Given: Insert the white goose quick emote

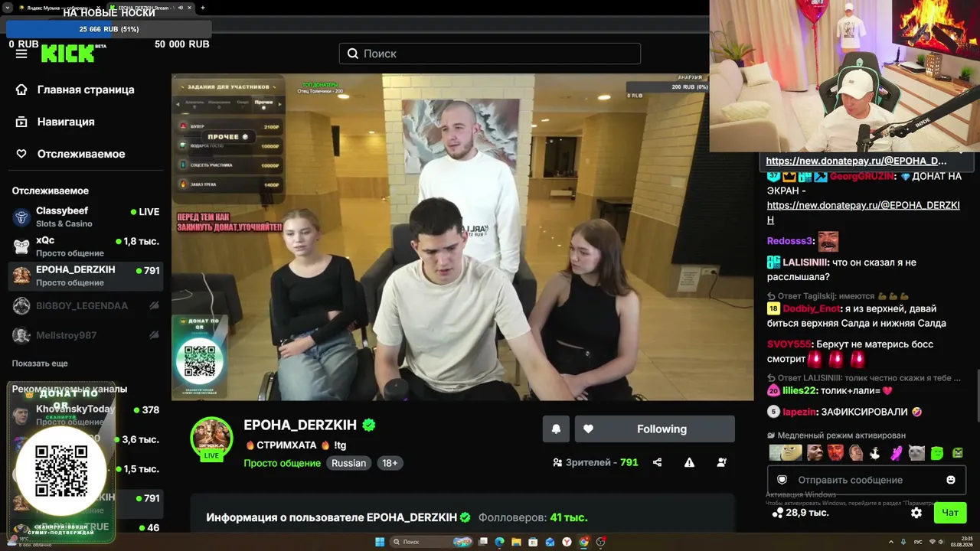Looking at the screenshot, I should 875,453.
